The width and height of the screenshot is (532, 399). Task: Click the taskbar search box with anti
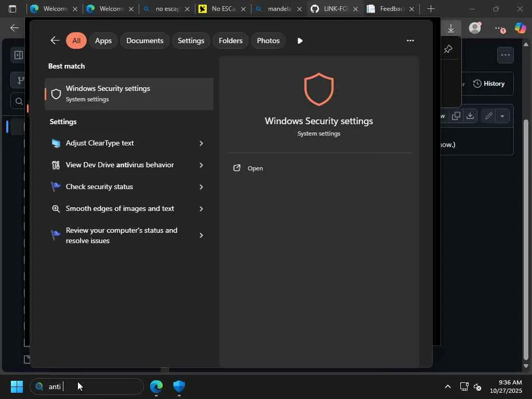[87, 387]
